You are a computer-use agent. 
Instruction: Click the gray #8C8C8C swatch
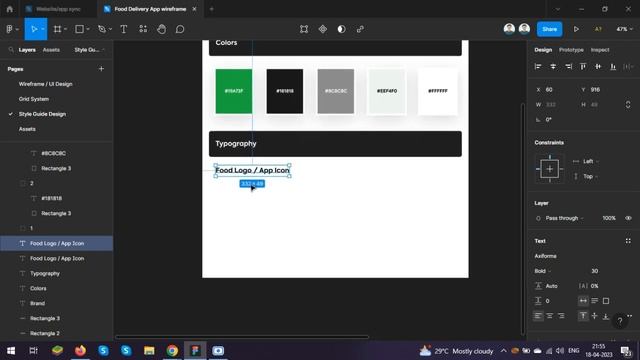tap(336, 91)
